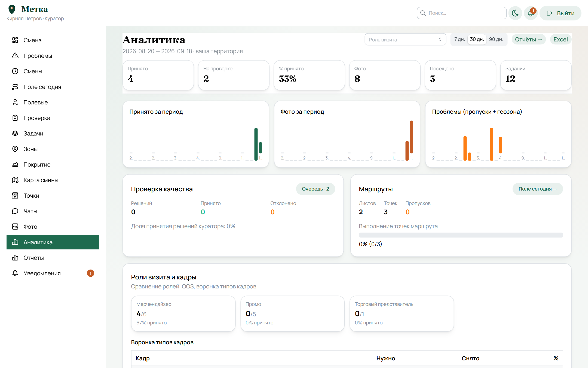Image resolution: width=588 pixels, height=368 pixels.
Task: Open Проверка menu item
Action: pos(53,118)
